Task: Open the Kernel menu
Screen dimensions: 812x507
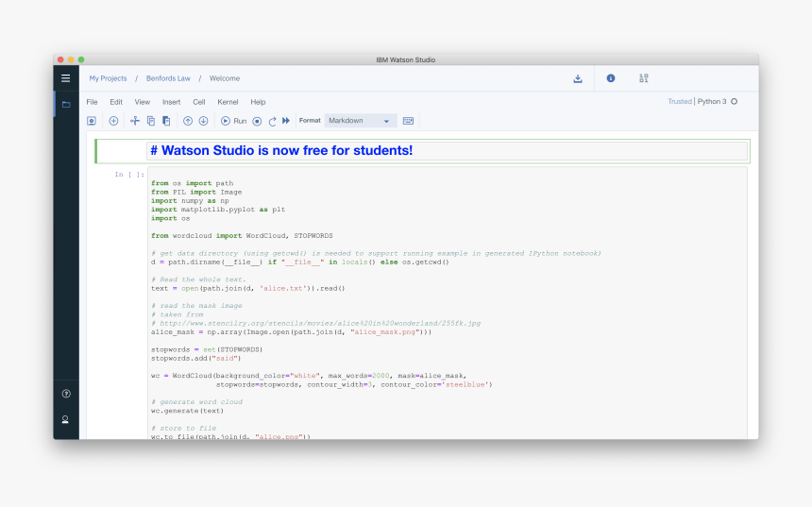Action: tap(228, 102)
